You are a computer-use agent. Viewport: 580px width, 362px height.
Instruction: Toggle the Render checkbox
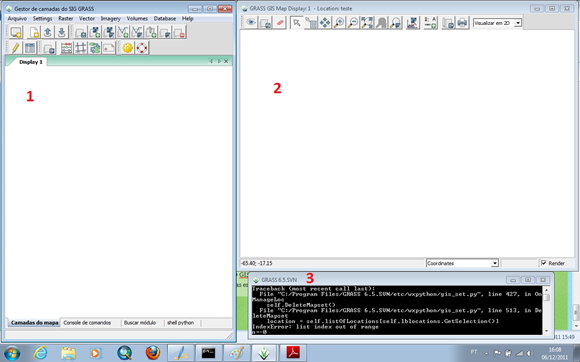(x=543, y=263)
